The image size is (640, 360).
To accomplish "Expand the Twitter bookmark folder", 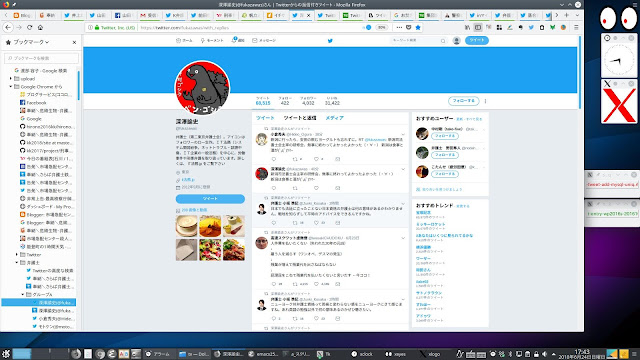I will click(x=17, y=254).
